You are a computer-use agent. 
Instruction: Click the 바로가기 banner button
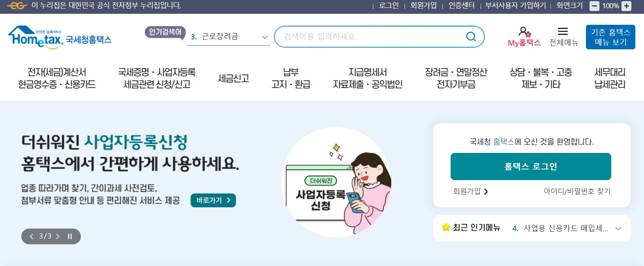click(213, 200)
